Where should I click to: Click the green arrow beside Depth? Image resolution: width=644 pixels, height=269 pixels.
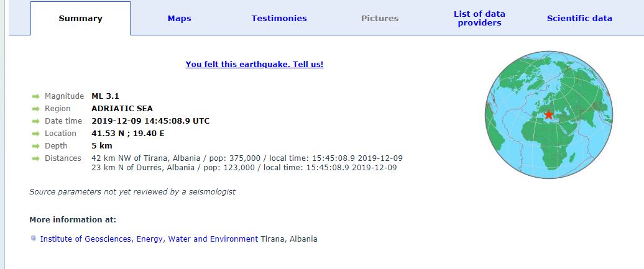pos(35,146)
